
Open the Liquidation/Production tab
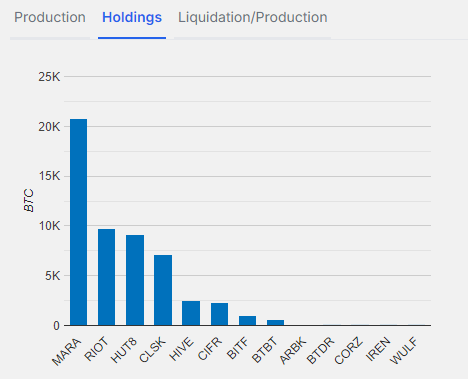[x=253, y=17]
